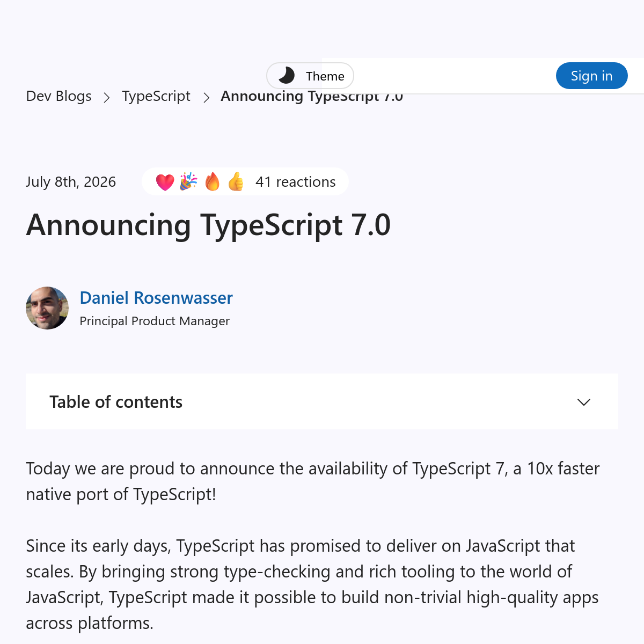Click the thumbs up reaction emoji
Screen dimensions: 644x644
[236, 182]
